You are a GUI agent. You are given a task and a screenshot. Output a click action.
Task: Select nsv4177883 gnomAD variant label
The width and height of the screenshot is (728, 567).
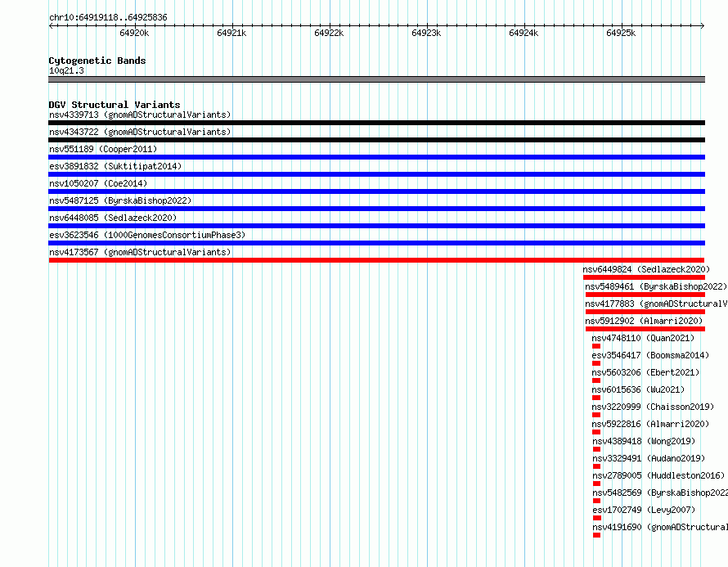click(657, 304)
